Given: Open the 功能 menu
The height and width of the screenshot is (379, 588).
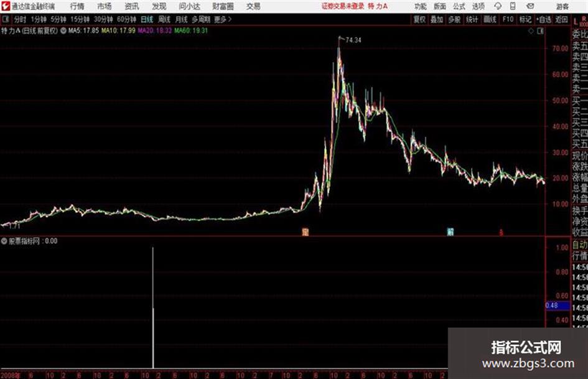Looking at the screenshot, I should (421, 6).
